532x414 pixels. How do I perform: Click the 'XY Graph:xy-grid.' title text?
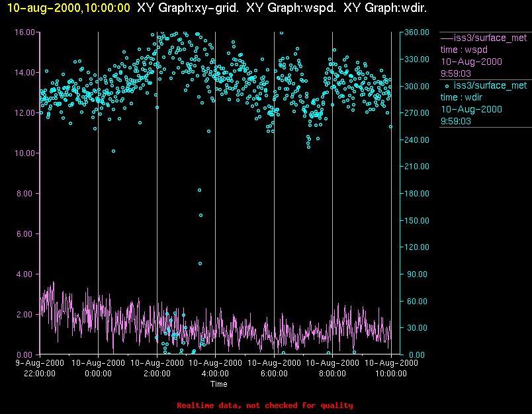click(x=188, y=8)
